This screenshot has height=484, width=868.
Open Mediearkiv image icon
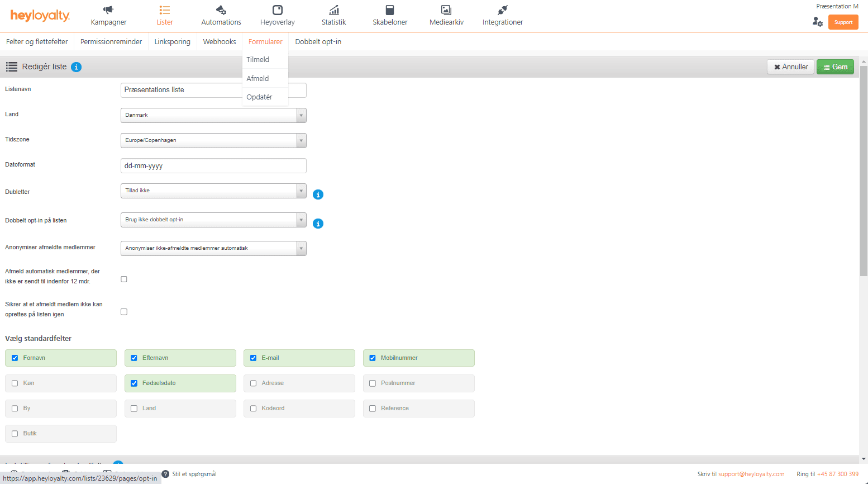446,10
